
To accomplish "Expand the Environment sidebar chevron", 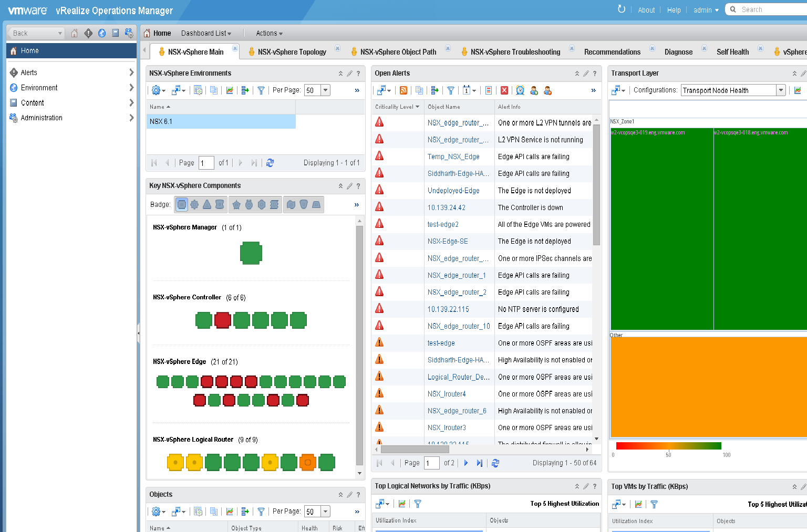I will pos(131,88).
